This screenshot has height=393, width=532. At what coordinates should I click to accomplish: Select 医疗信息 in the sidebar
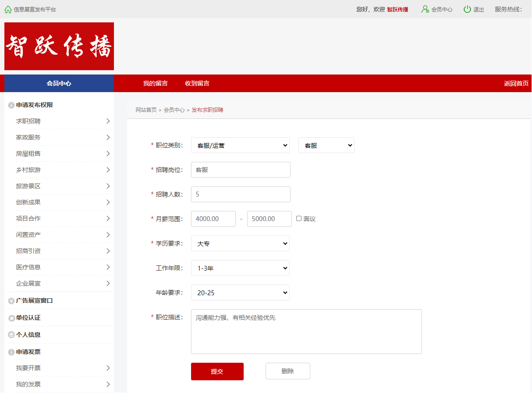pos(28,267)
